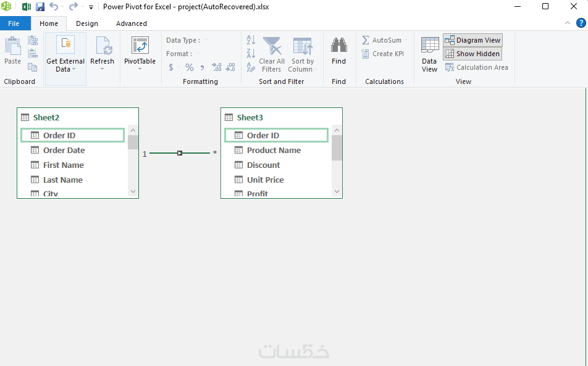The width and height of the screenshot is (588, 366).
Task: Apply currency dollar format
Action: pos(171,67)
